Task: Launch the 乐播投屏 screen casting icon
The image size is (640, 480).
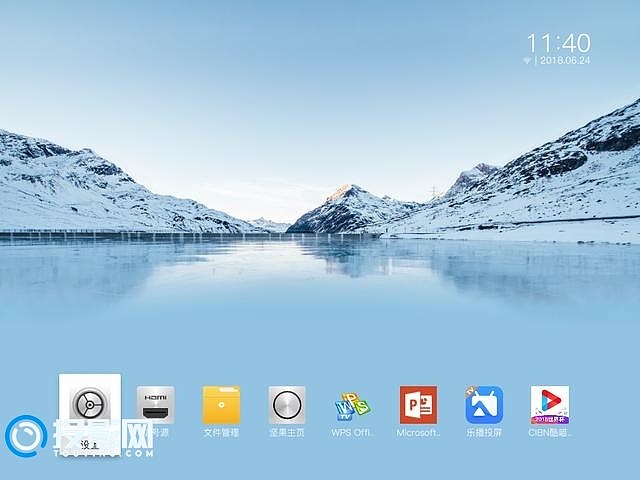Action: coord(484,404)
